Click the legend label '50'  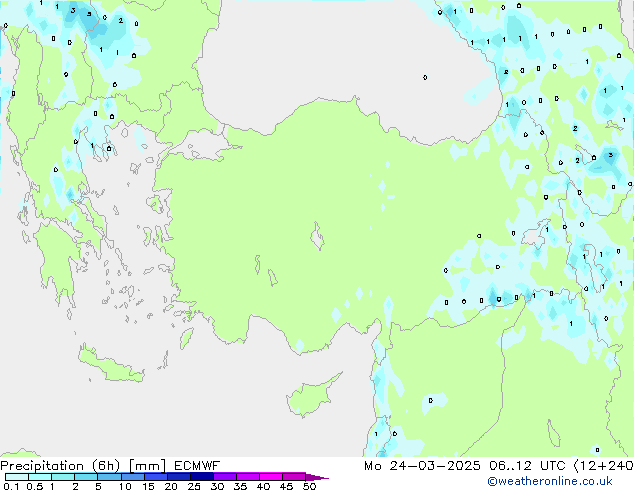point(309,486)
